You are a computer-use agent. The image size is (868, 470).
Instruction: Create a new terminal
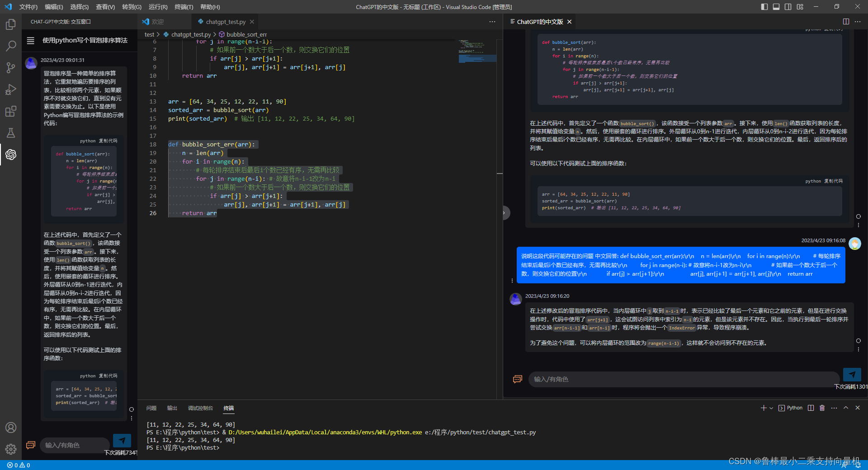point(763,408)
